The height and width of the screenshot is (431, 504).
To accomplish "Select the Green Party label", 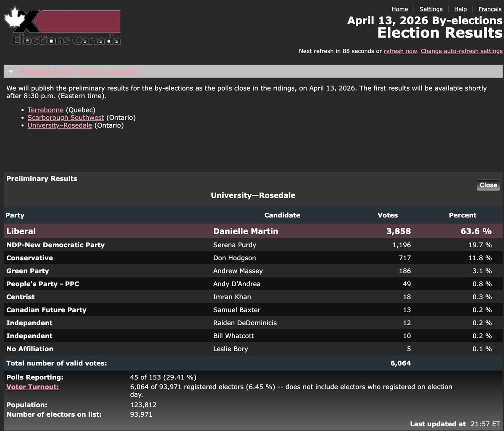I will [28, 271].
